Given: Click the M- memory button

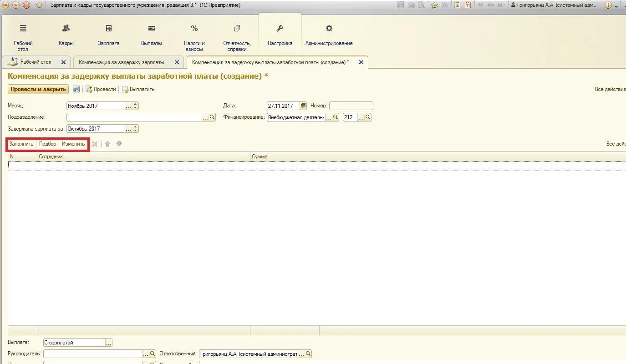Looking at the screenshot, I should pyautogui.click(x=501, y=5).
